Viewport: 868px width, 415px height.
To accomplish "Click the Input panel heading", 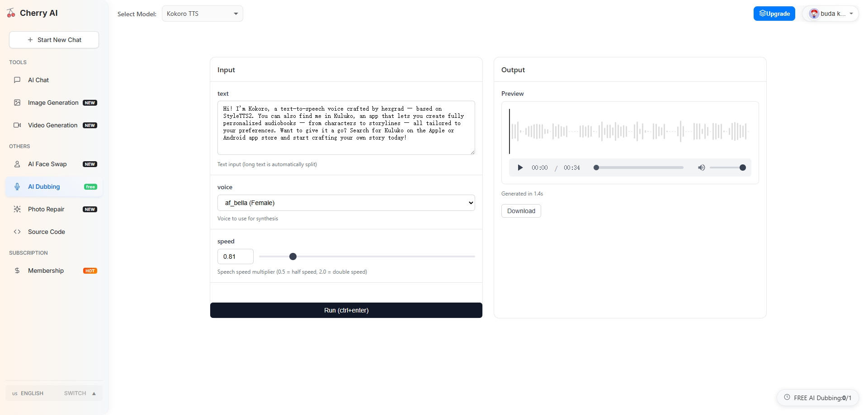I will (x=226, y=70).
